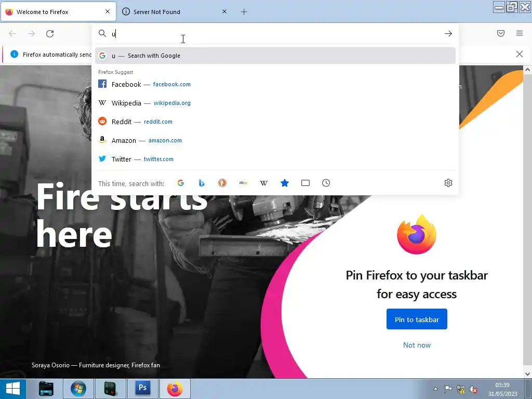The image size is (532, 399).
Task: Open the Windows orb taskbar icon
Action: 78,389
